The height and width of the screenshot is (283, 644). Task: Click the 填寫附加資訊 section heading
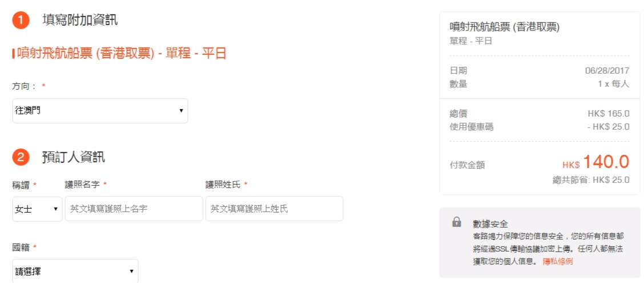80,21
